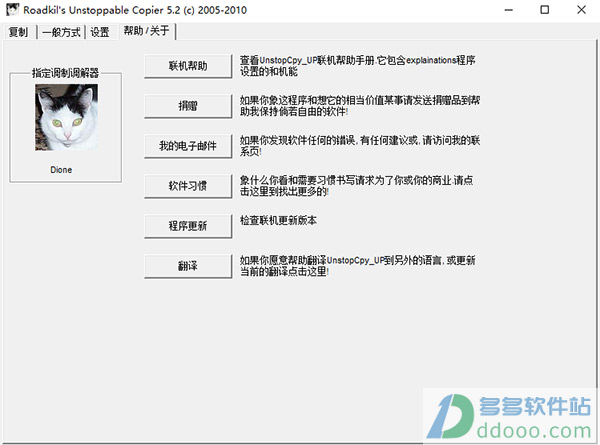Check for updates with 程序更新

(x=188, y=226)
